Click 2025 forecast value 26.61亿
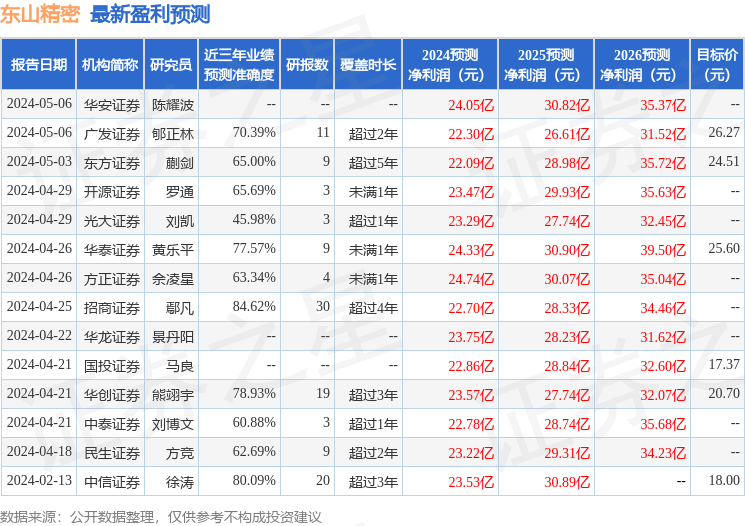The image size is (745, 526). click(x=567, y=134)
